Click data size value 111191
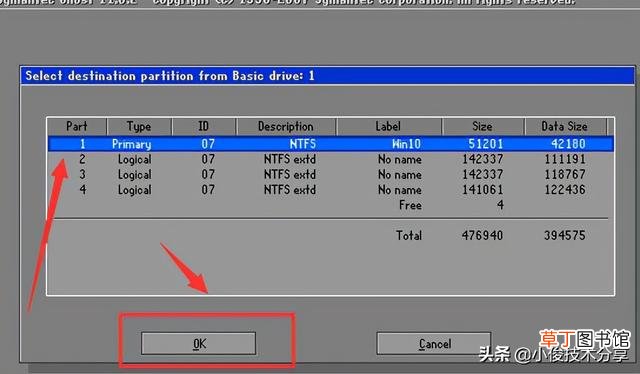This screenshot has height=374, width=640. coord(565,159)
